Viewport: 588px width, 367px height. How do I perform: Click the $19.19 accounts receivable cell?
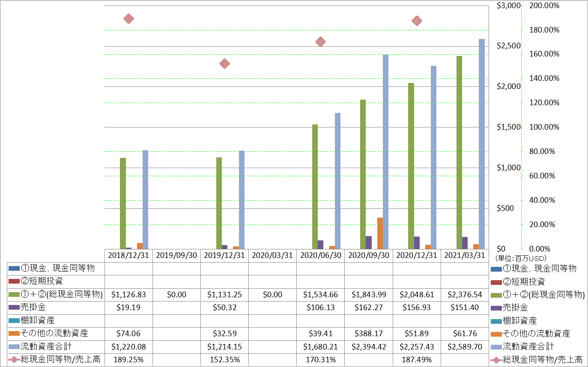point(128,308)
